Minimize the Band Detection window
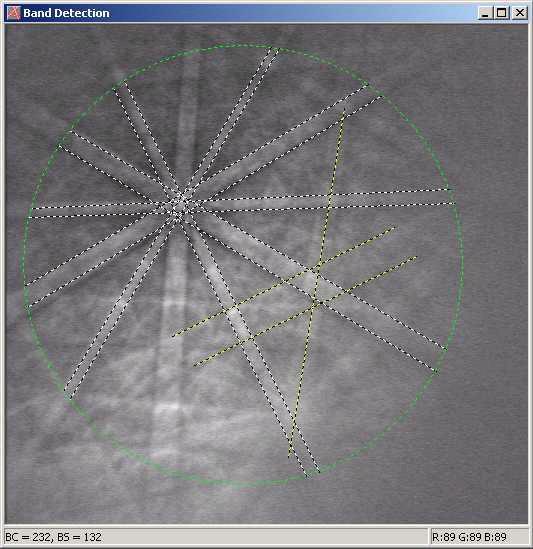Screen dimensions: 533x549 point(485,13)
